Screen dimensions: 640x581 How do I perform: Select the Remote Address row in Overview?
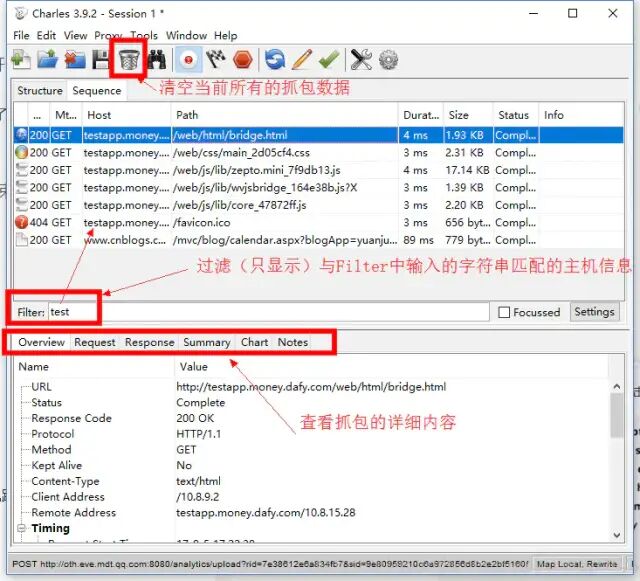coord(312,512)
